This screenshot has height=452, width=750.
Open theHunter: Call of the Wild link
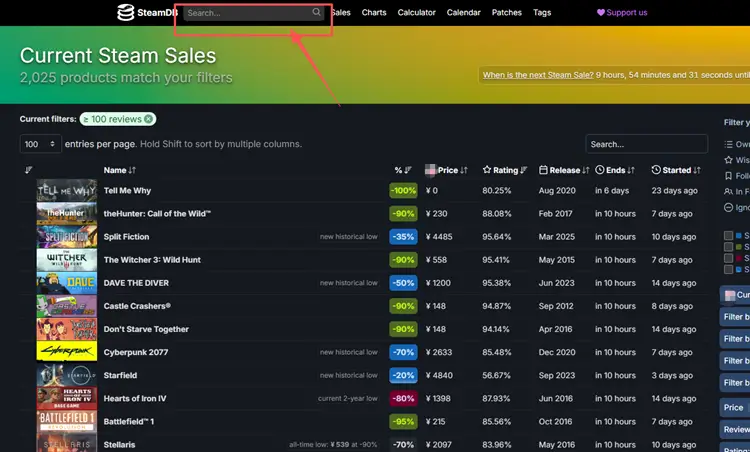click(157, 213)
